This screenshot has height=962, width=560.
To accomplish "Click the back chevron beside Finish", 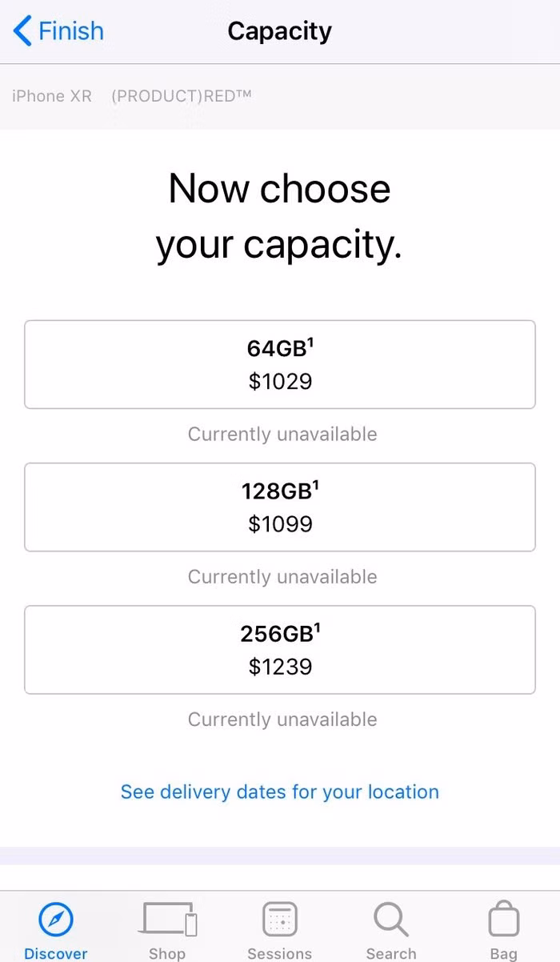I will pos(22,31).
